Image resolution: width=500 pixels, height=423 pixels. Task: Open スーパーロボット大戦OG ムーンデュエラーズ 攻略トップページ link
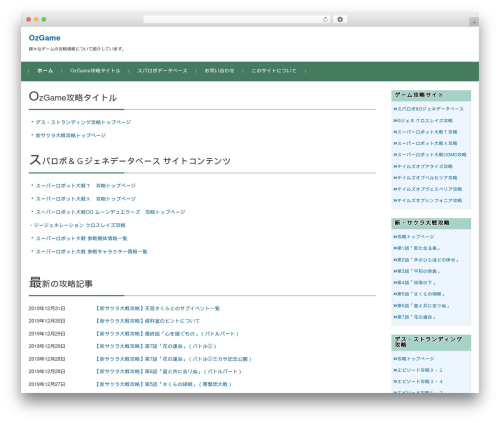coord(110,212)
